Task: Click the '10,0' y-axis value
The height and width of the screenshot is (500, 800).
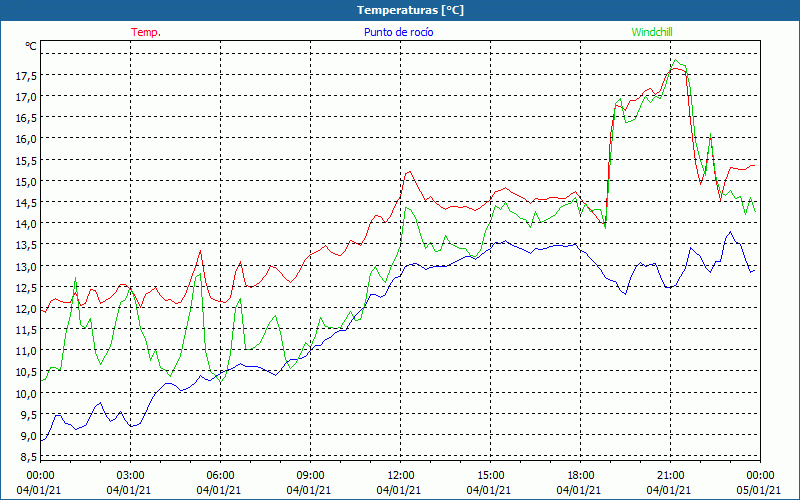Action: [27, 393]
